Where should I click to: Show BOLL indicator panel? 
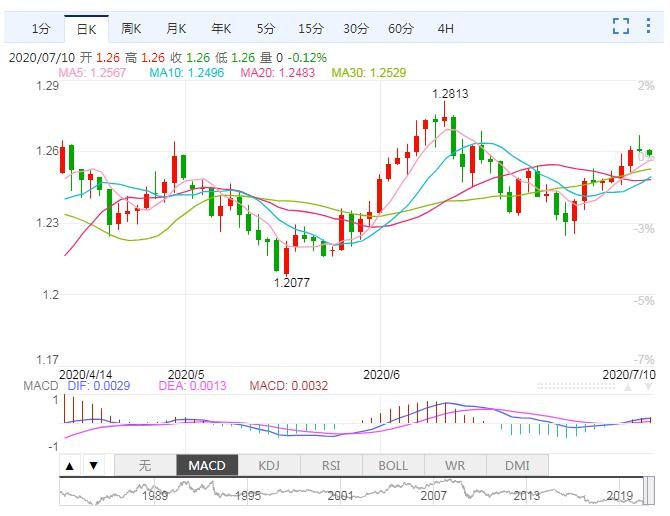[x=393, y=465]
